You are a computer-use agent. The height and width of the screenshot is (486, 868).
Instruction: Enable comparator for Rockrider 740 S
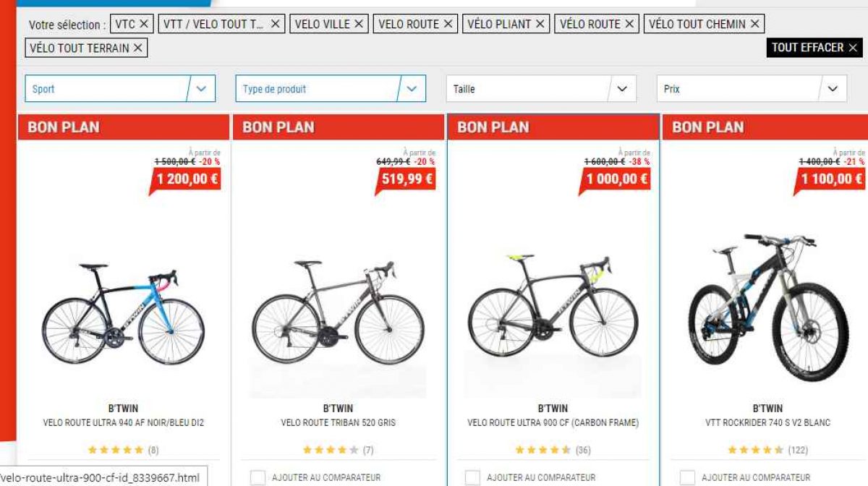(687, 477)
